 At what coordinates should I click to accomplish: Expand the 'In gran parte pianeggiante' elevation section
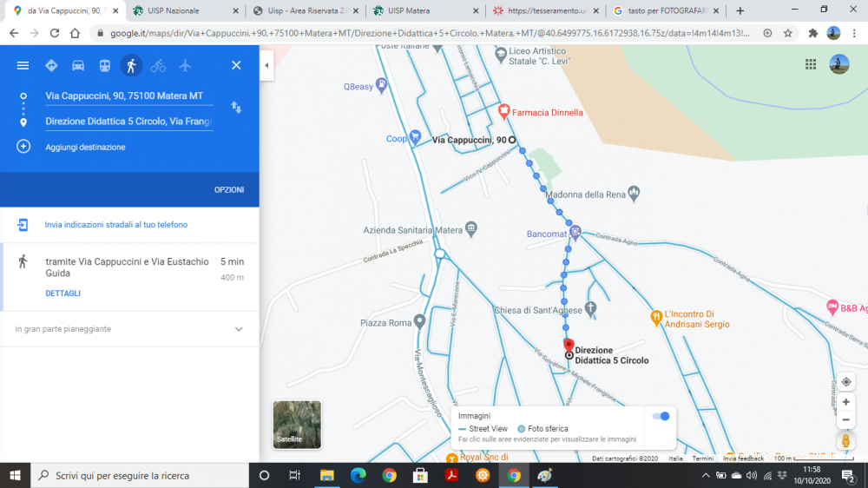click(239, 329)
